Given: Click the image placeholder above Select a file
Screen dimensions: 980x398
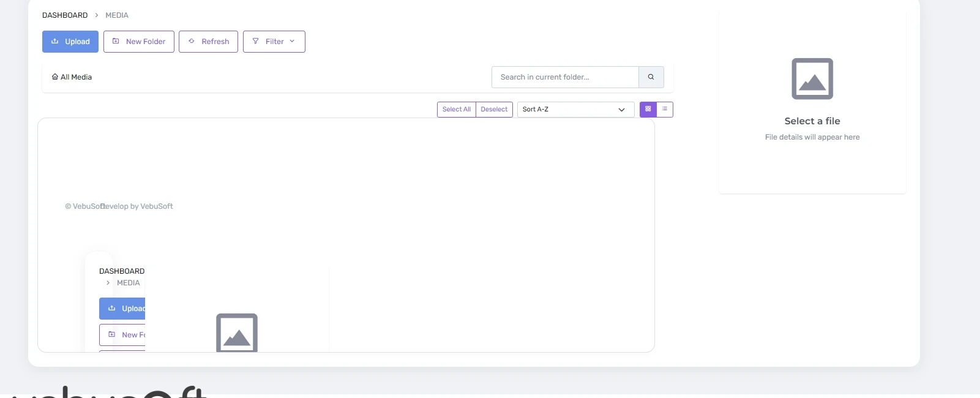Looking at the screenshot, I should pyautogui.click(x=812, y=79).
